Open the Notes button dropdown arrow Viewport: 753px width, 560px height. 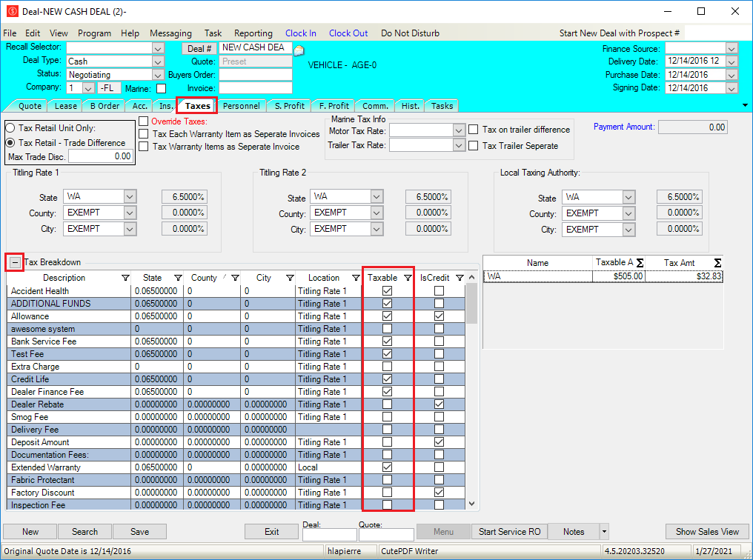coord(604,532)
